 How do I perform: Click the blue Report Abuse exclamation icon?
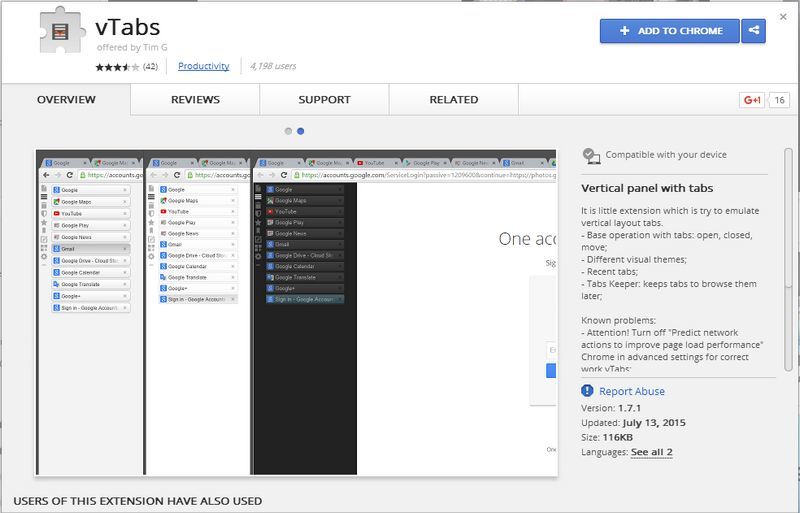tap(587, 390)
